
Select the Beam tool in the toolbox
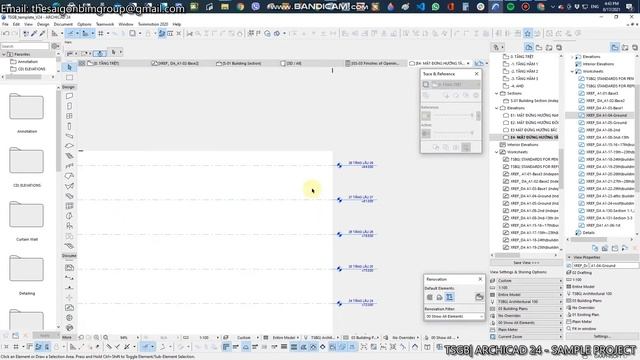pyautogui.click(x=69, y=136)
